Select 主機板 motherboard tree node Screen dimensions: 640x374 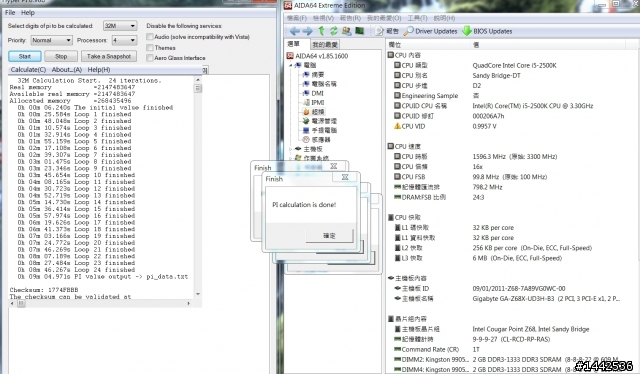309,149
